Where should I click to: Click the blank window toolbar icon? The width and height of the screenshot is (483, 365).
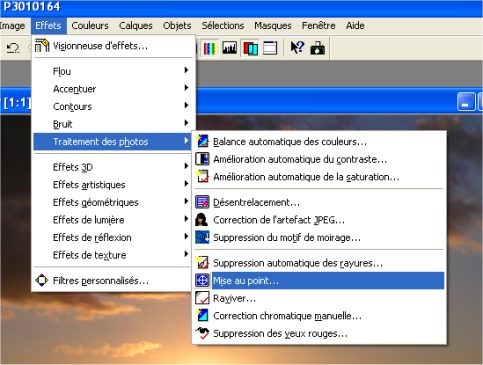(x=270, y=48)
